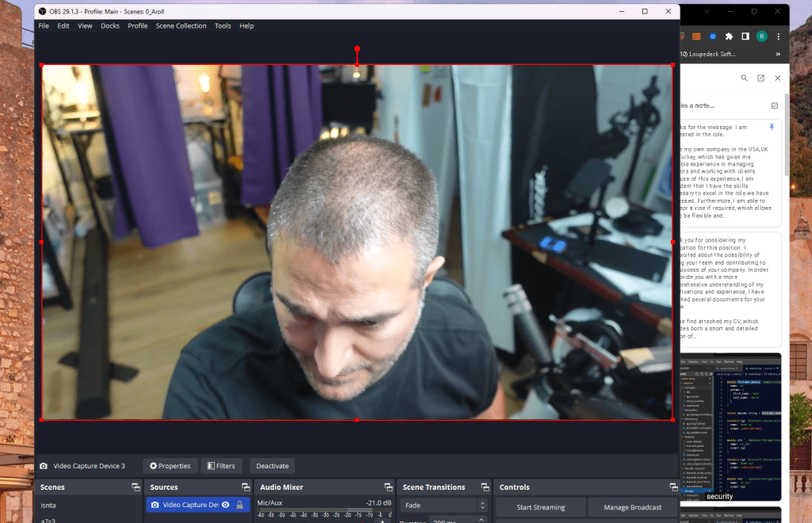Toggle the lock on Video Capture source
This screenshot has width=812, height=523.
click(x=239, y=504)
